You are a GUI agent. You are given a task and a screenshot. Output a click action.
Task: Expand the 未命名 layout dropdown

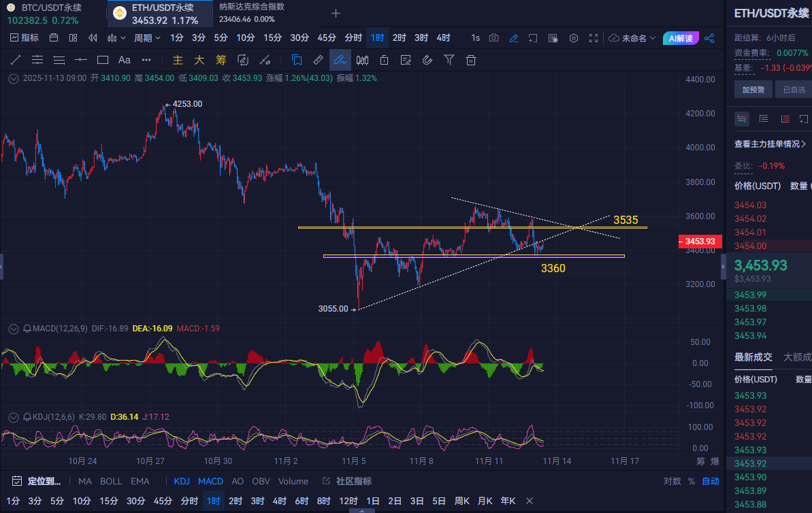(632, 38)
